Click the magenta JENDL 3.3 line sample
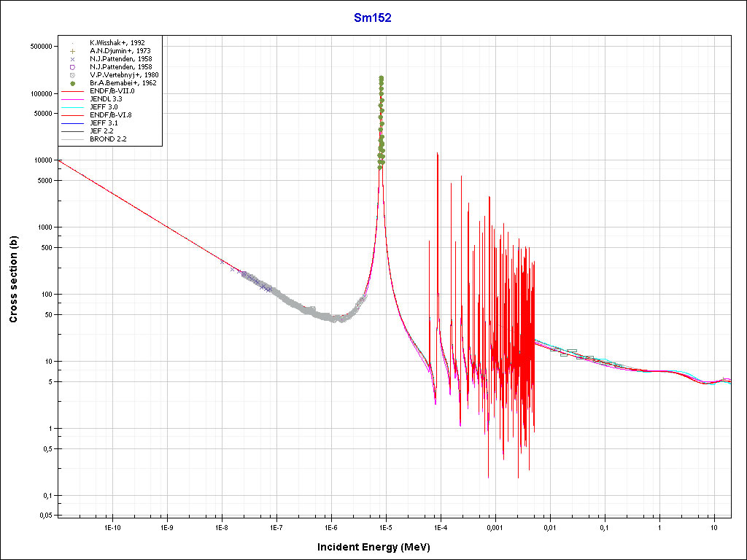 point(73,99)
